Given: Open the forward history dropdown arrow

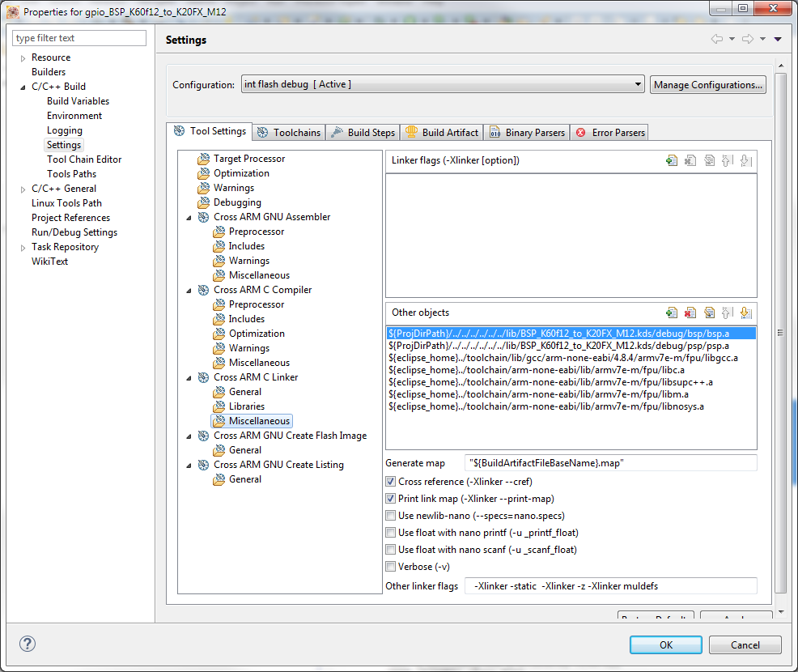Looking at the screenshot, I should [x=762, y=39].
